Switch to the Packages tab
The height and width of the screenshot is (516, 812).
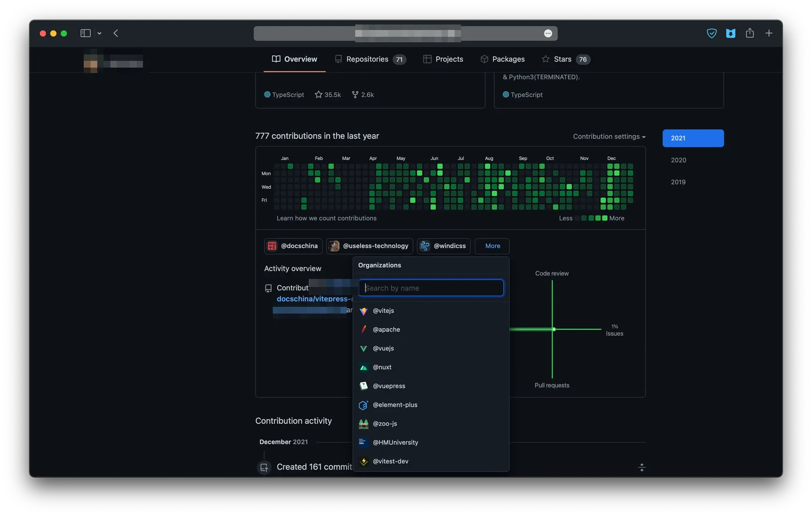point(502,59)
